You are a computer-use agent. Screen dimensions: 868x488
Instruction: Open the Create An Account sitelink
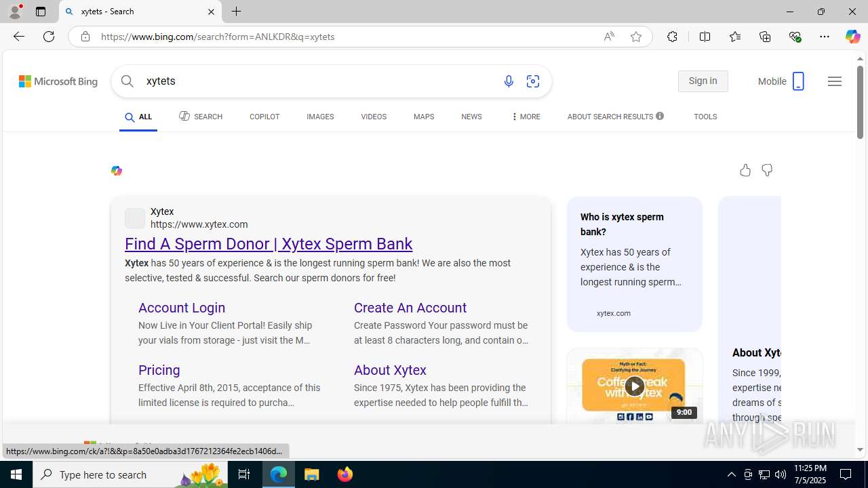click(410, 308)
